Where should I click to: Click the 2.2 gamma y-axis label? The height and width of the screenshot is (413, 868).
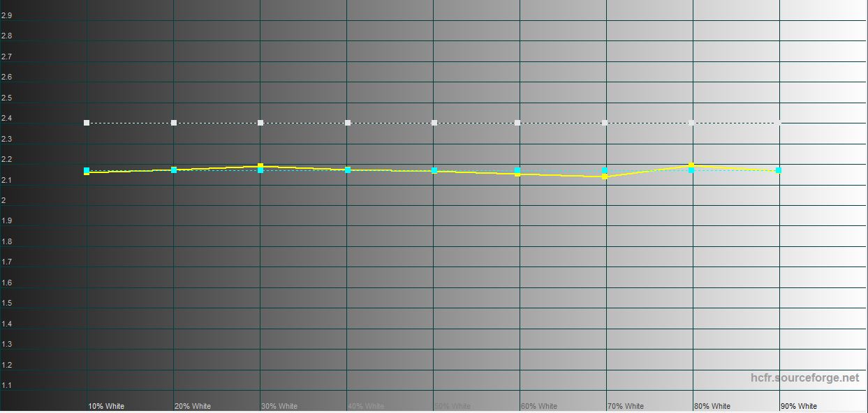pyautogui.click(x=7, y=160)
